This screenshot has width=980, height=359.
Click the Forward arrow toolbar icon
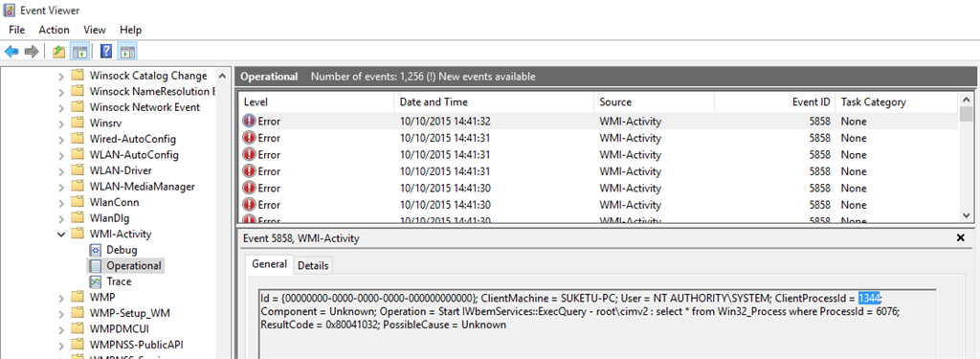tap(32, 52)
